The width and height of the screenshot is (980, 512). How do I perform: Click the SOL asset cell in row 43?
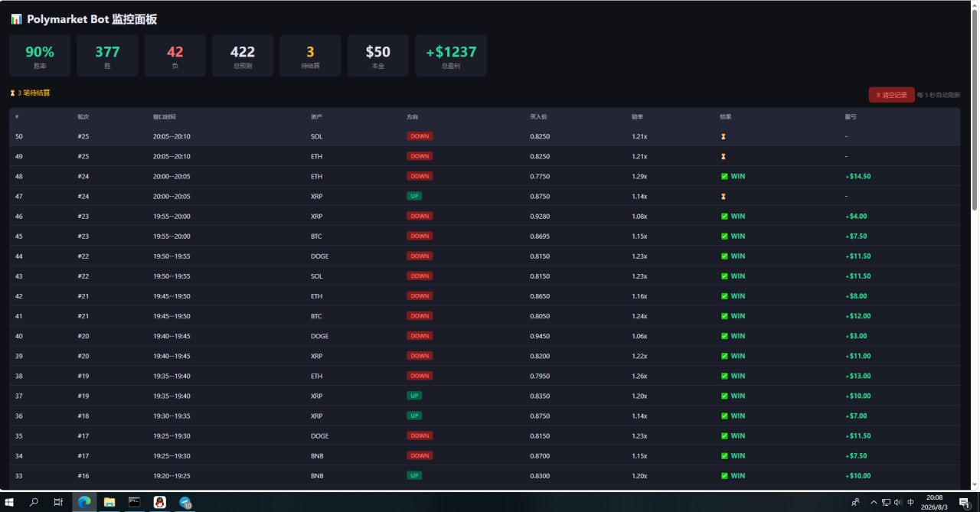(317, 276)
